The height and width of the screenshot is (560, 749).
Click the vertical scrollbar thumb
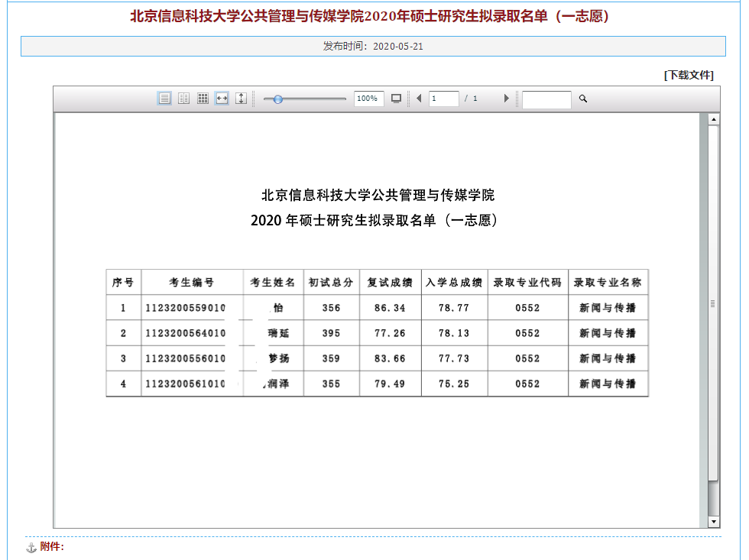713,303
